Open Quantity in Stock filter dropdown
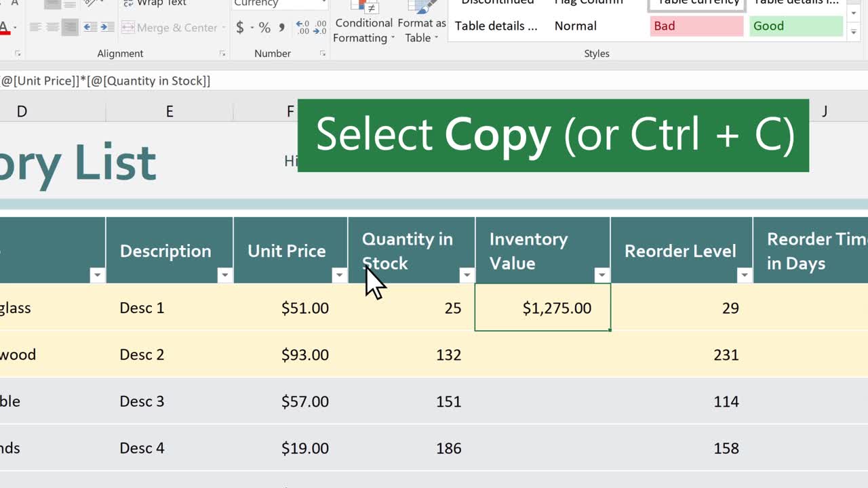Image resolution: width=868 pixels, height=488 pixels. 467,274
